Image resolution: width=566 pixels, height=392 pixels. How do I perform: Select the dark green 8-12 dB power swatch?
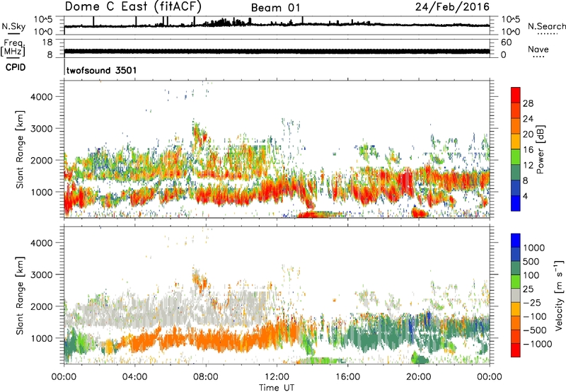pyautogui.click(x=516, y=173)
